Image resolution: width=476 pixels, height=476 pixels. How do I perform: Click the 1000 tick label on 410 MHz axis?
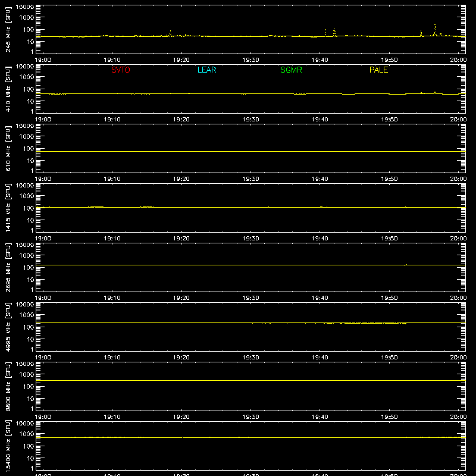click(27, 77)
